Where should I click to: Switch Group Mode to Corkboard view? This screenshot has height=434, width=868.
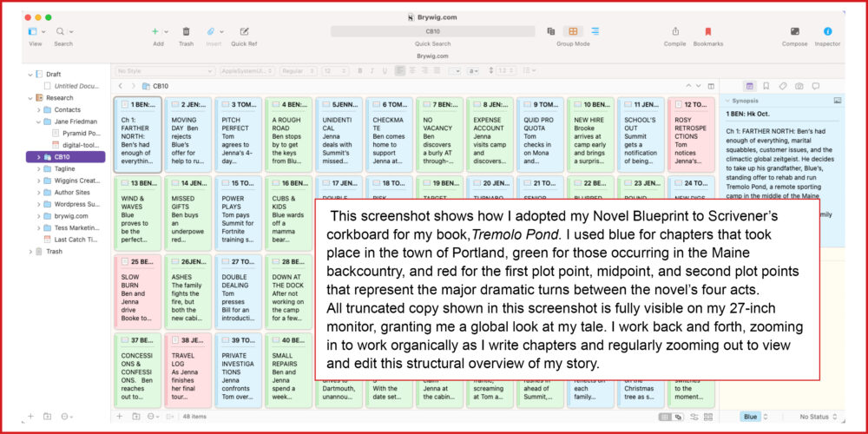coord(573,31)
